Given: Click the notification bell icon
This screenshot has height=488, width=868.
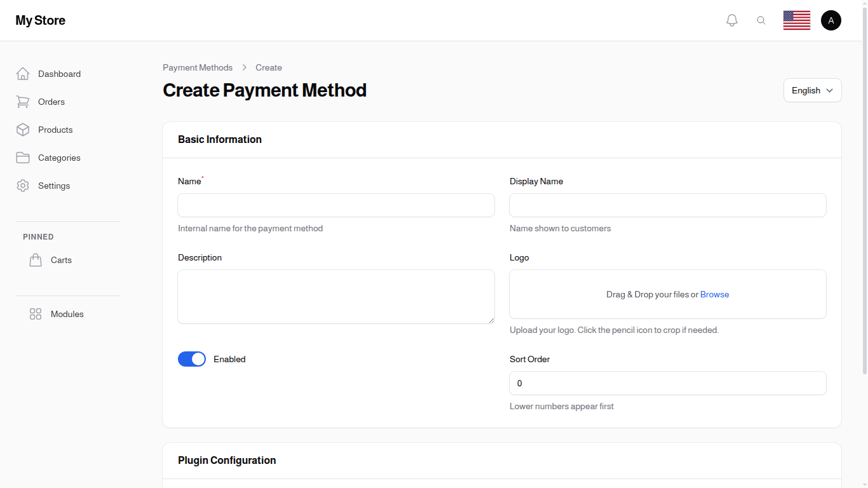Looking at the screenshot, I should tap(731, 20).
